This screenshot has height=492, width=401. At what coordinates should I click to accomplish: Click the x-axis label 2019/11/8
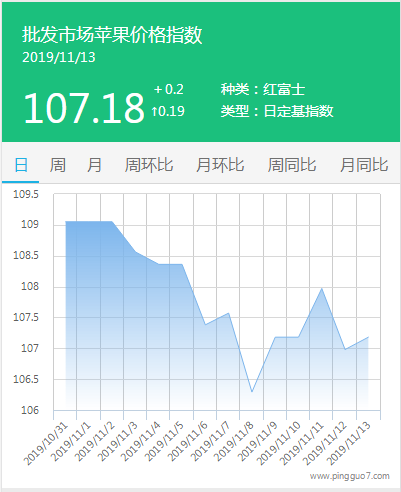[234, 441]
